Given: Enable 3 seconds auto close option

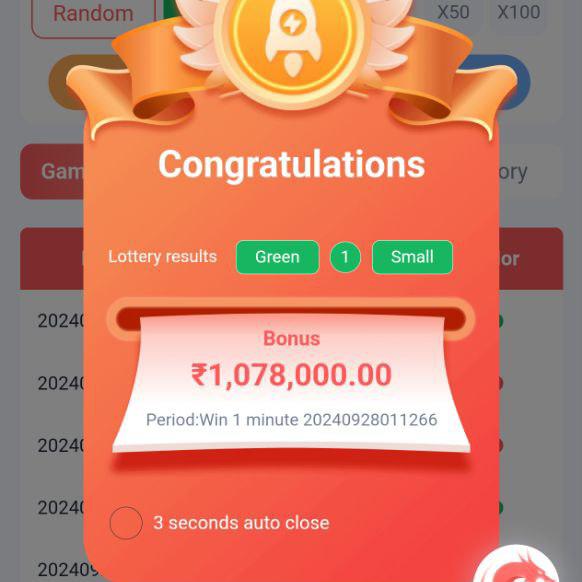Looking at the screenshot, I should click(126, 523).
